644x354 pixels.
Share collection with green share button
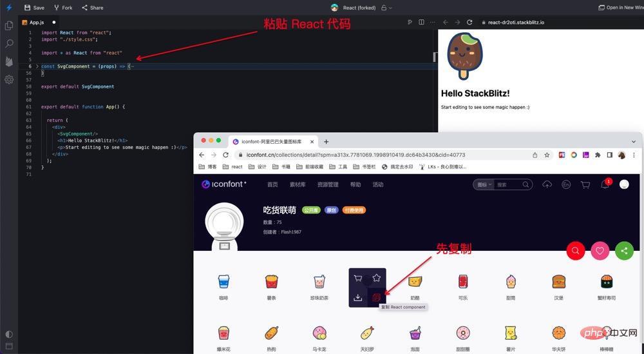pos(624,250)
